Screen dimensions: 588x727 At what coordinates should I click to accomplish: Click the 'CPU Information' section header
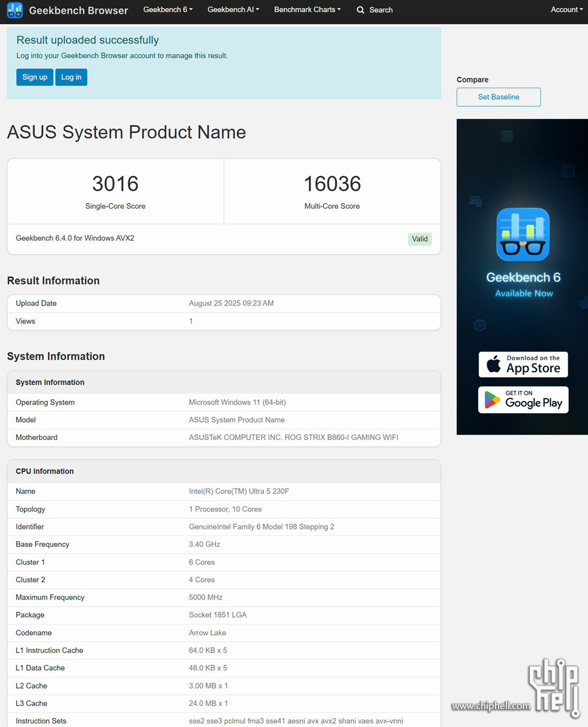click(x=44, y=471)
